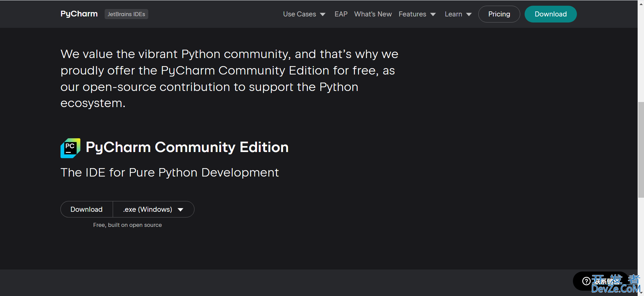The width and height of the screenshot is (644, 296).
Task: Open the JetBrains IDEs badge
Action: point(126,14)
